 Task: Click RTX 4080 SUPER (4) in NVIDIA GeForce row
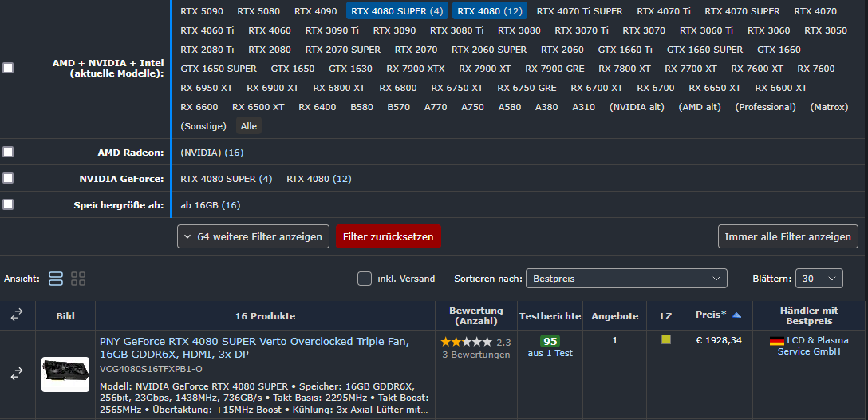tap(227, 179)
